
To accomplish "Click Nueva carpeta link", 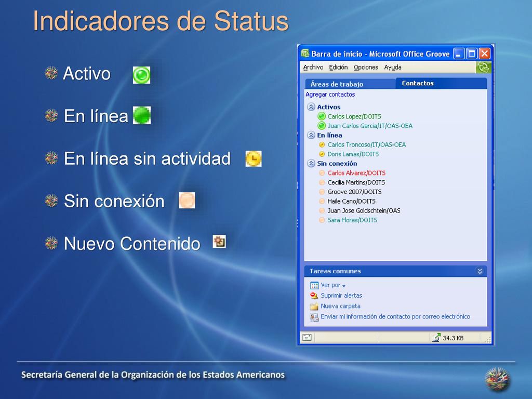I will coord(340,306).
